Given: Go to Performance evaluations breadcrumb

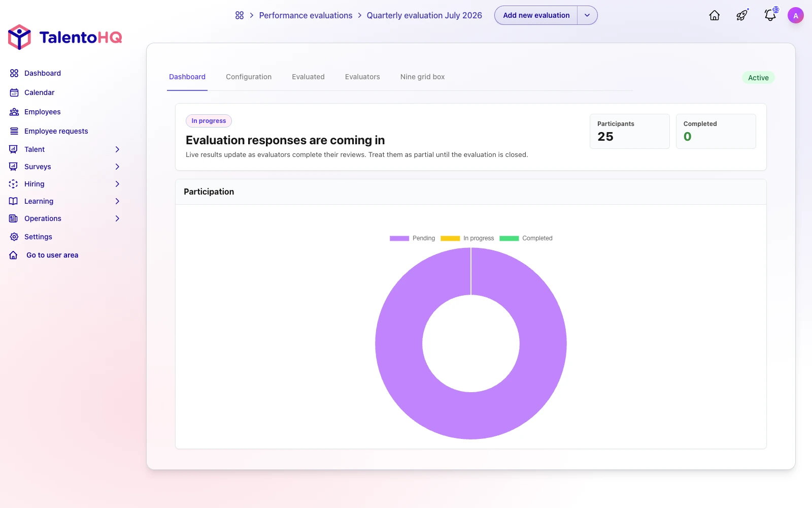Looking at the screenshot, I should click(306, 15).
